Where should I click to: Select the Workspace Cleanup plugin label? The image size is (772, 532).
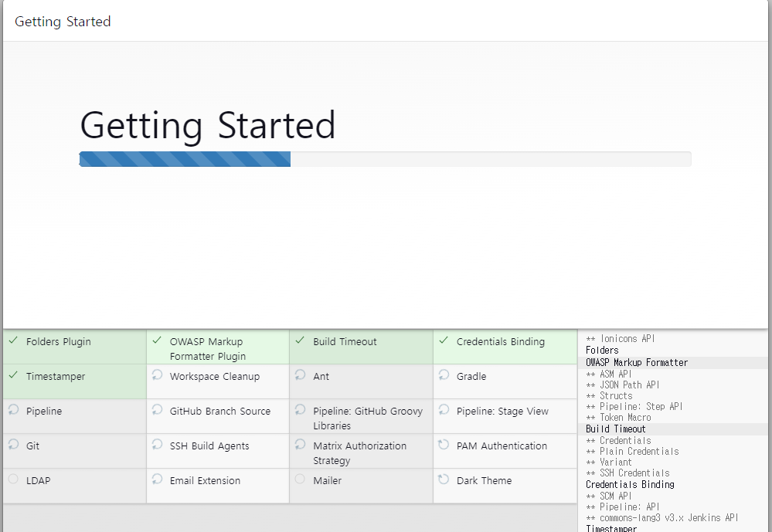click(x=215, y=377)
